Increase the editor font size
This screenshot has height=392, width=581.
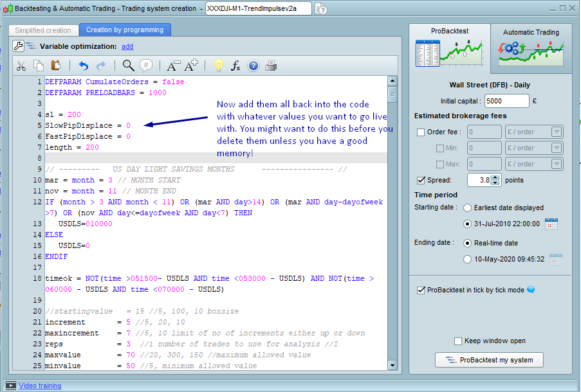(191, 66)
